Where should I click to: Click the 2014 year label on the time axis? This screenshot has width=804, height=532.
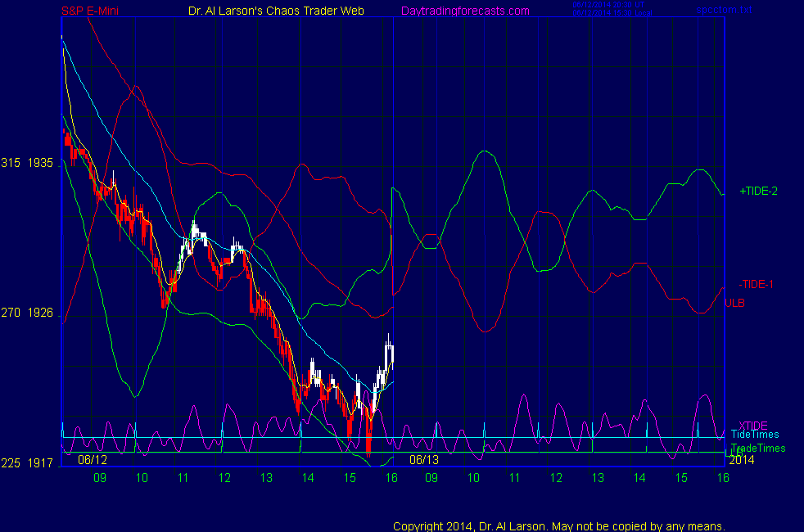pos(741,460)
